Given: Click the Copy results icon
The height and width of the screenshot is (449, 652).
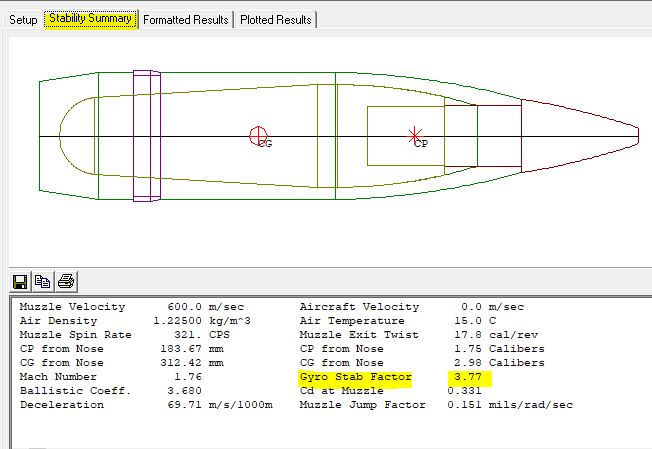Looking at the screenshot, I should click(x=42, y=280).
